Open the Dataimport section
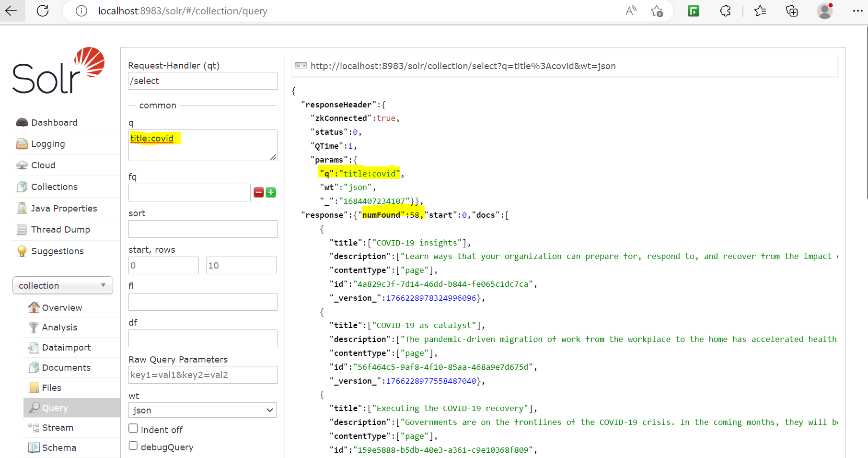This screenshot has height=458, width=868. click(x=66, y=348)
